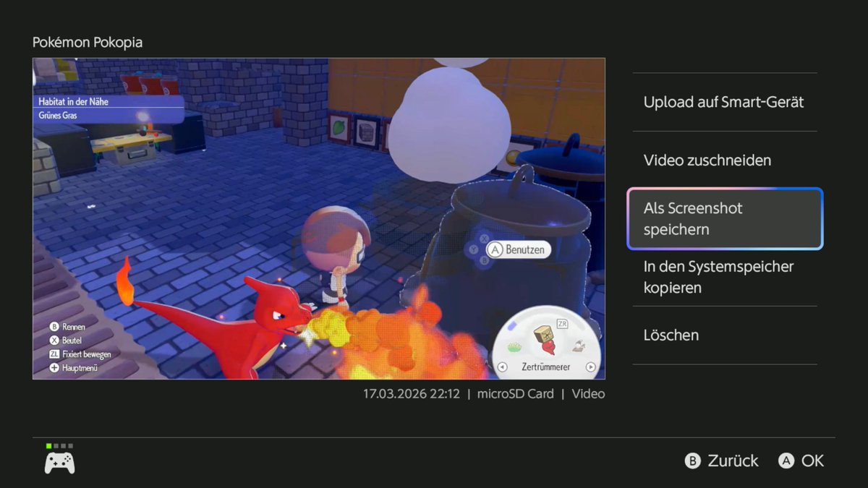Choose In den Systemspeicher kopieren
Screen dimensions: 868x488
724,277
